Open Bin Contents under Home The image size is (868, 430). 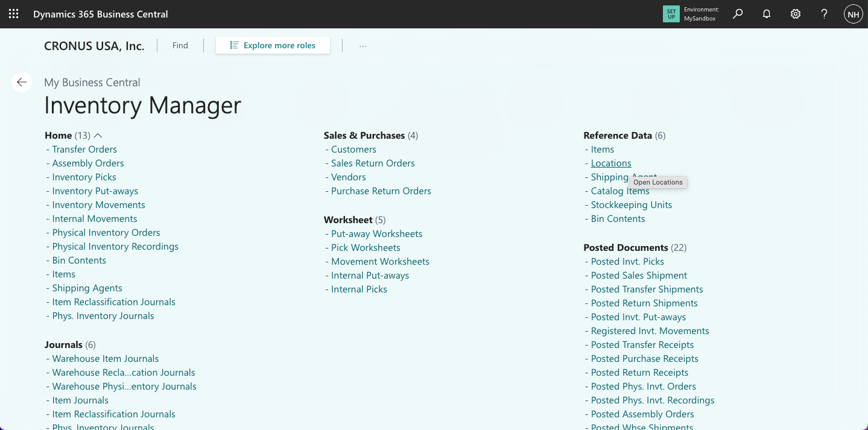[x=79, y=261]
